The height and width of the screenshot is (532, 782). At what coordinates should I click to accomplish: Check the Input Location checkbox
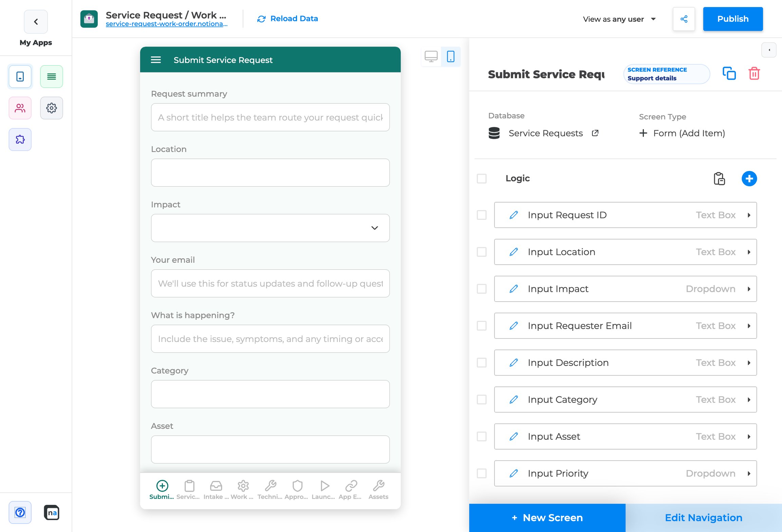click(482, 252)
